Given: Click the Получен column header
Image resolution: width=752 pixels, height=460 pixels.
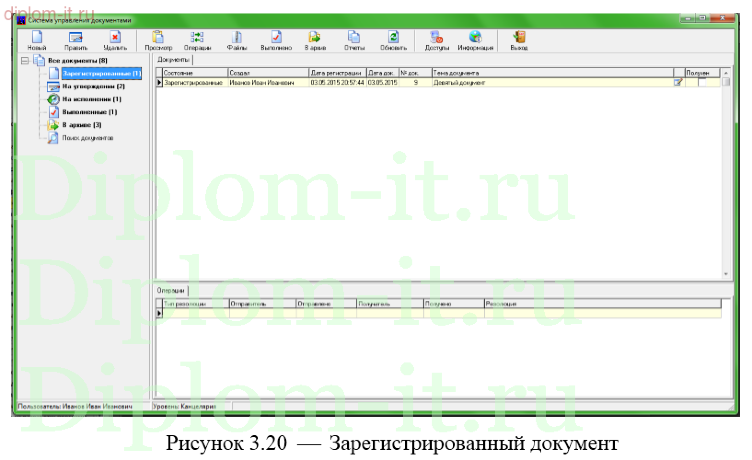Looking at the screenshot, I should click(x=702, y=73).
